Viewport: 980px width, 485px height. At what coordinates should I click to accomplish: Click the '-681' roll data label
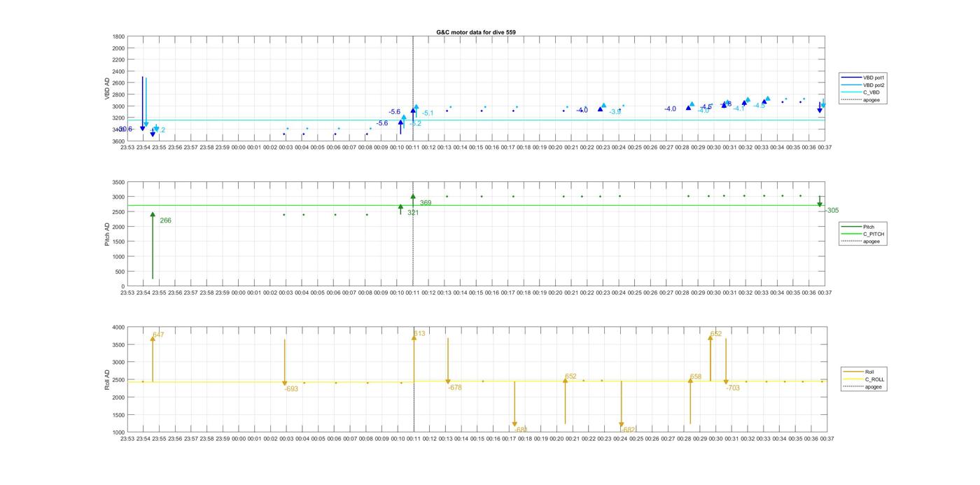522,430
